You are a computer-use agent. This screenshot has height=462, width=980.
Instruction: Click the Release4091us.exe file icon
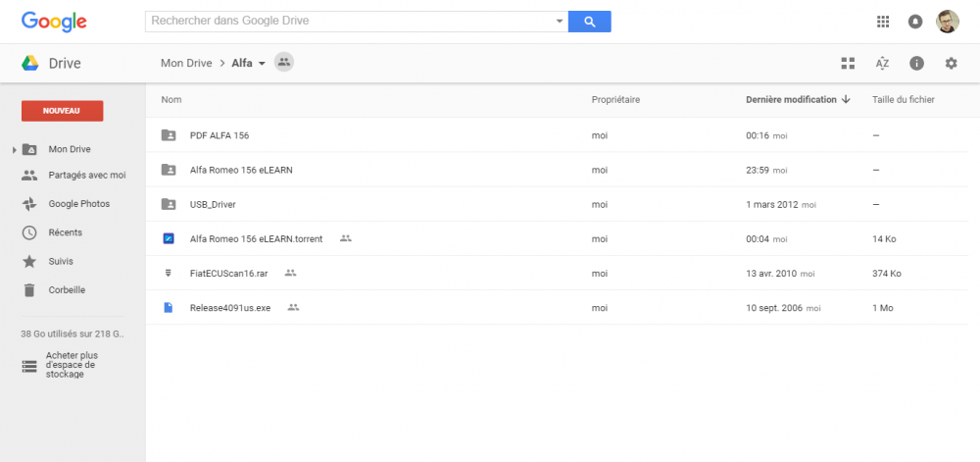[169, 308]
